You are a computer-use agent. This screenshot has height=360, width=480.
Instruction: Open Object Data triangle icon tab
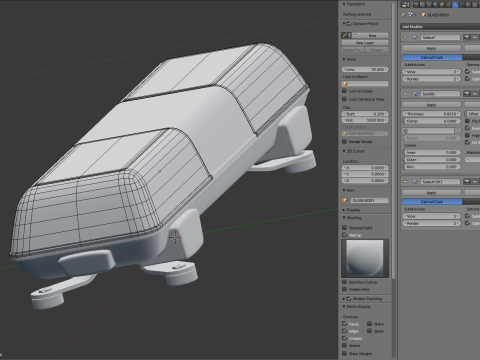tap(462, 4)
